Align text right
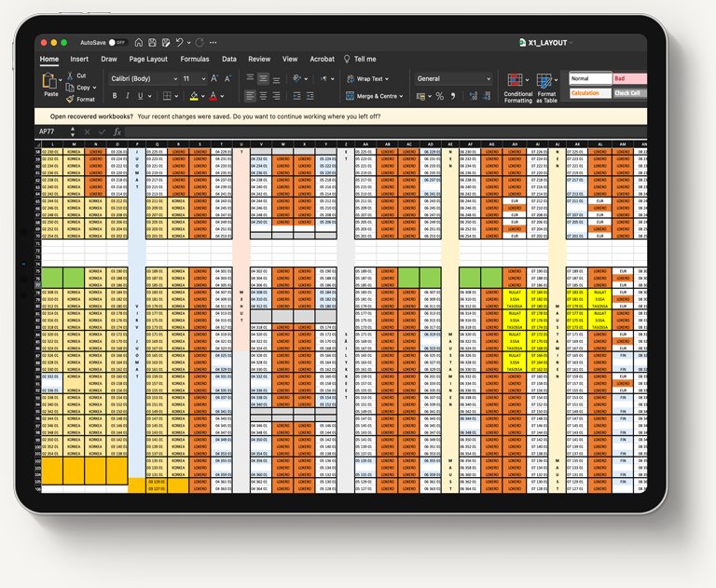 pos(276,96)
